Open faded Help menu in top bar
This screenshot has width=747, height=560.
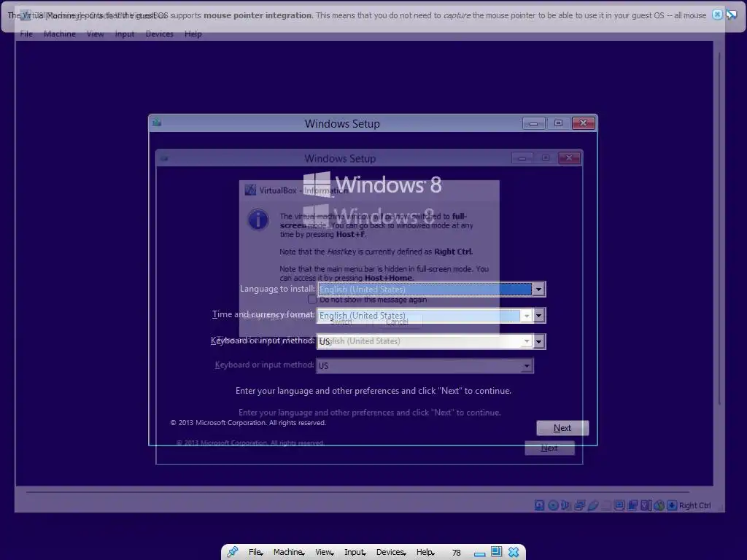193,34
